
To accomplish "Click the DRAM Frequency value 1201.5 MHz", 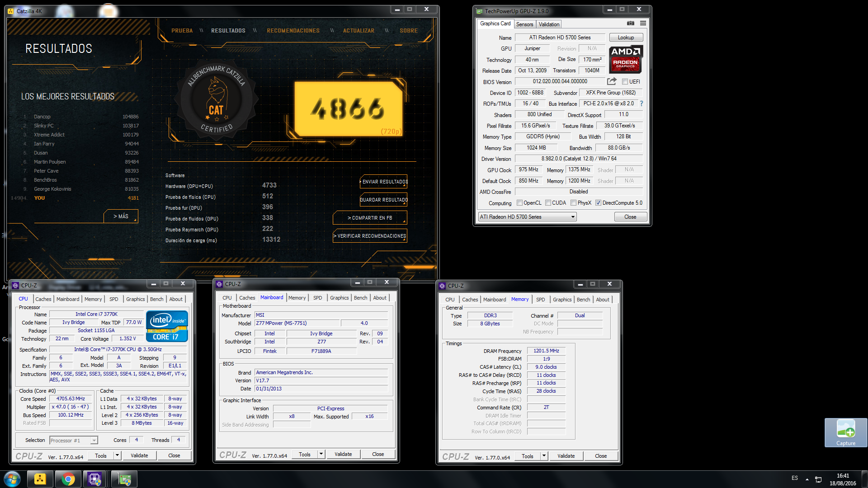I will [x=546, y=351].
